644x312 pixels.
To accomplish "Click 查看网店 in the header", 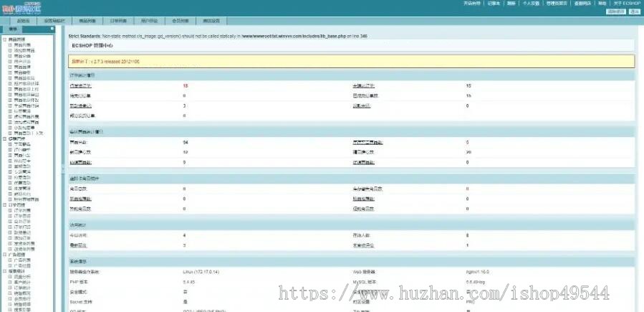I will point(582,4).
